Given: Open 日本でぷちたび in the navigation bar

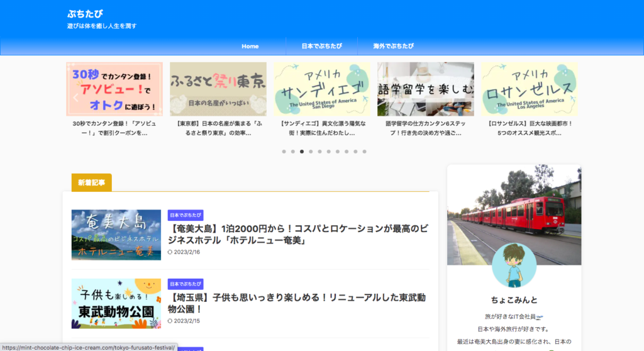Looking at the screenshot, I should point(321,46).
